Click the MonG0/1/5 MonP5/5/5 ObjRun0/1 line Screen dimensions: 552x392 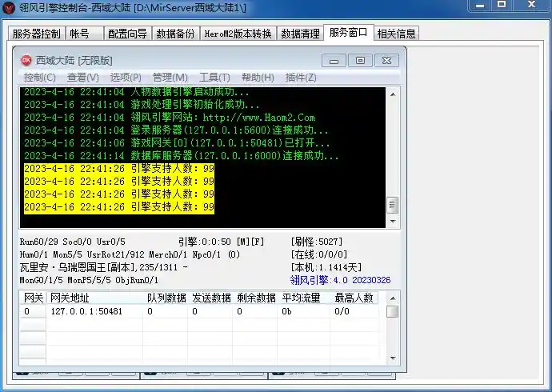(89, 281)
